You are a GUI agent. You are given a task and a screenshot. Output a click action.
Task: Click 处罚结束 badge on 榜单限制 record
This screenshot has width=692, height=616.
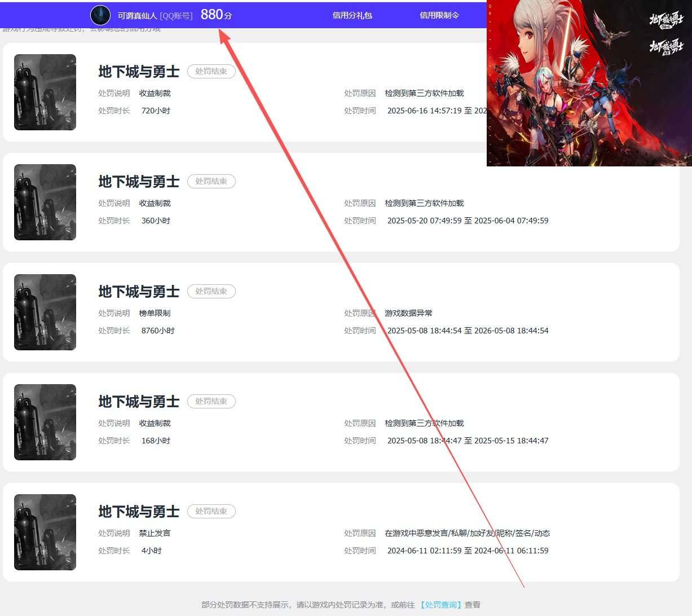[x=211, y=292]
